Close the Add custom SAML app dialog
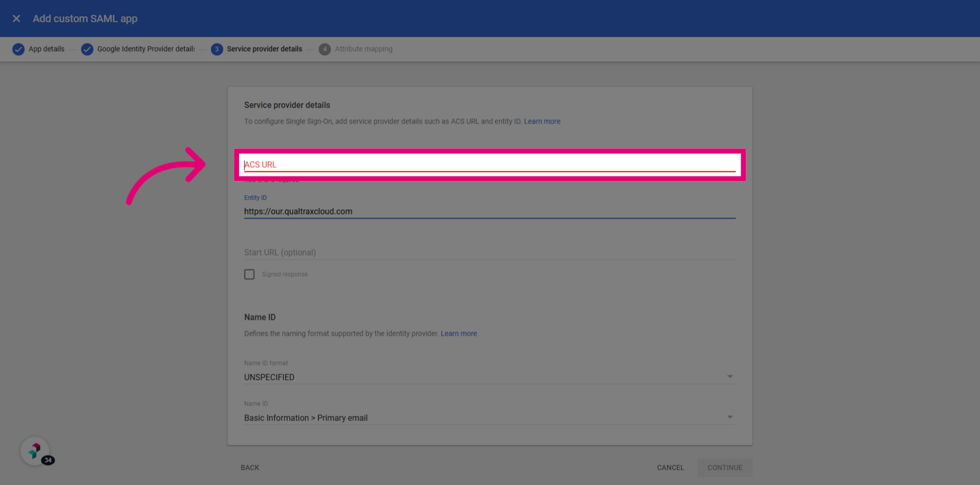 16,18
